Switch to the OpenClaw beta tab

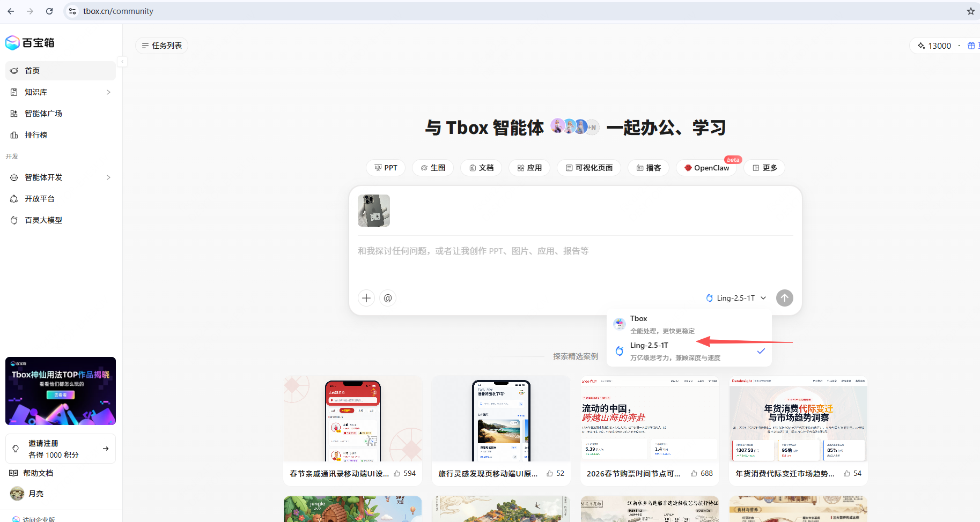click(x=706, y=167)
